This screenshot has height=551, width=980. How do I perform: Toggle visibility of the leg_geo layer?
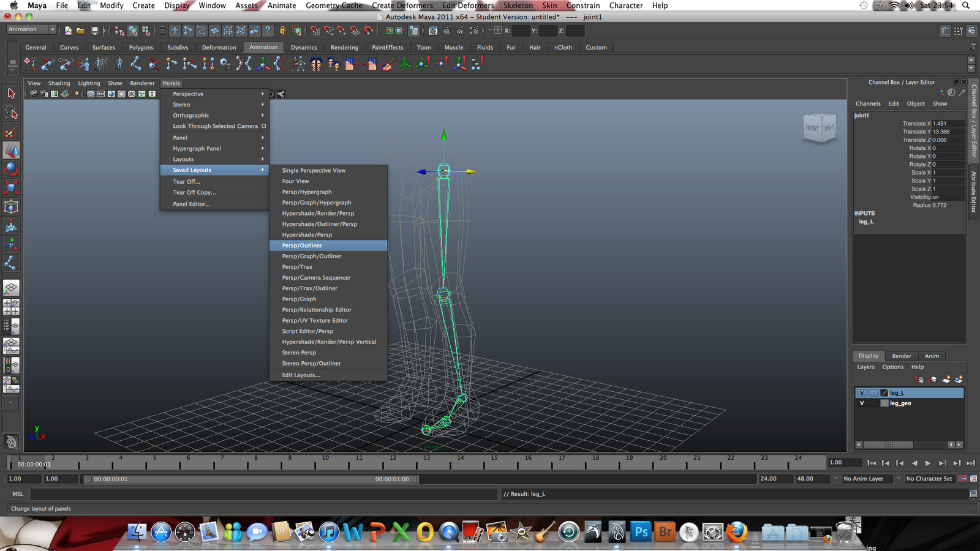(862, 403)
